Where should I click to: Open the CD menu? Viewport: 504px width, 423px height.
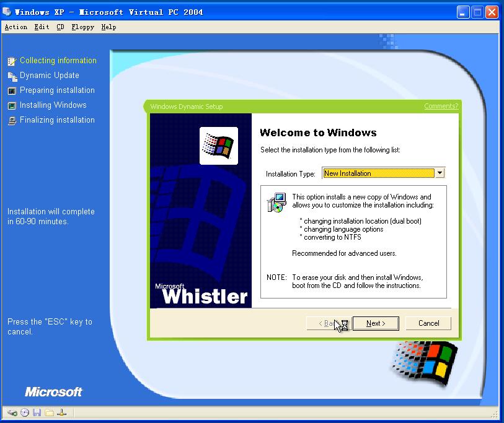[60, 27]
